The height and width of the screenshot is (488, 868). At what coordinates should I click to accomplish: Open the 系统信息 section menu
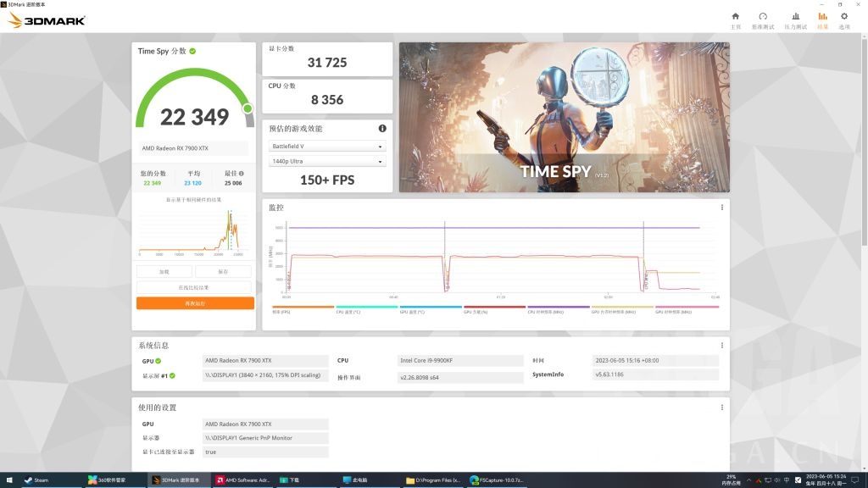pyautogui.click(x=721, y=345)
